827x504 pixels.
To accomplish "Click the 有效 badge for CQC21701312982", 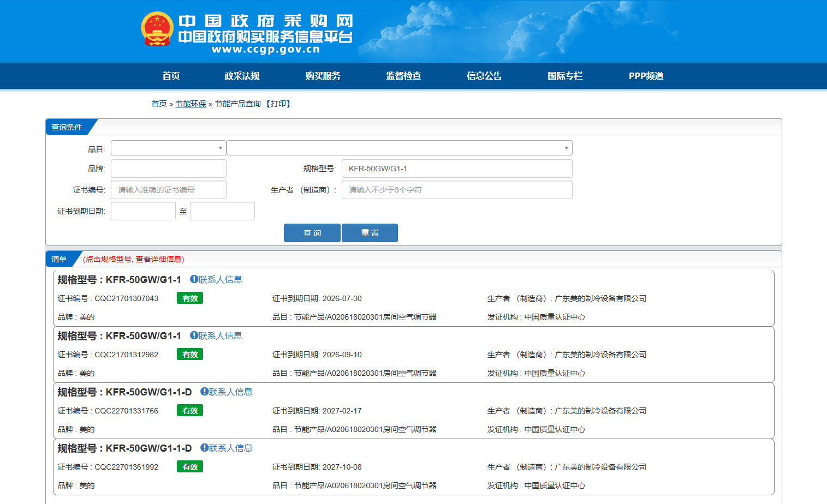I will pyautogui.click(x=190, y=355).
